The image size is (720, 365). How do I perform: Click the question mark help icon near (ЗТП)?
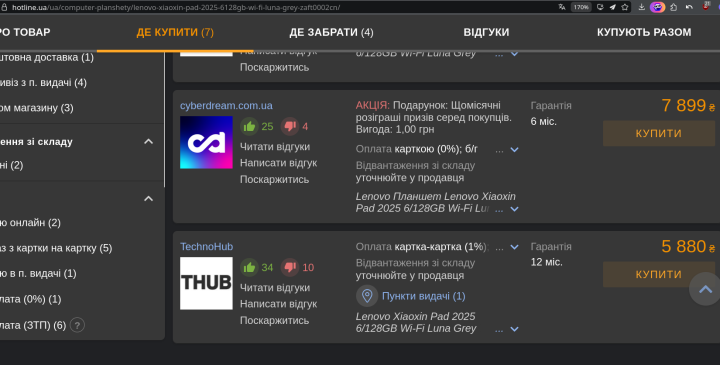[x=77, y=325]
